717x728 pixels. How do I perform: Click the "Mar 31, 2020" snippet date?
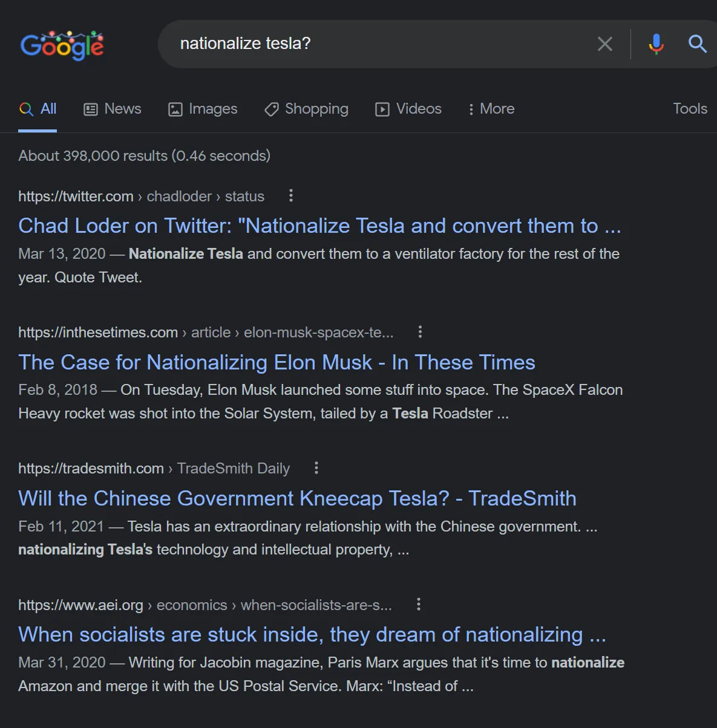(62, 663)
